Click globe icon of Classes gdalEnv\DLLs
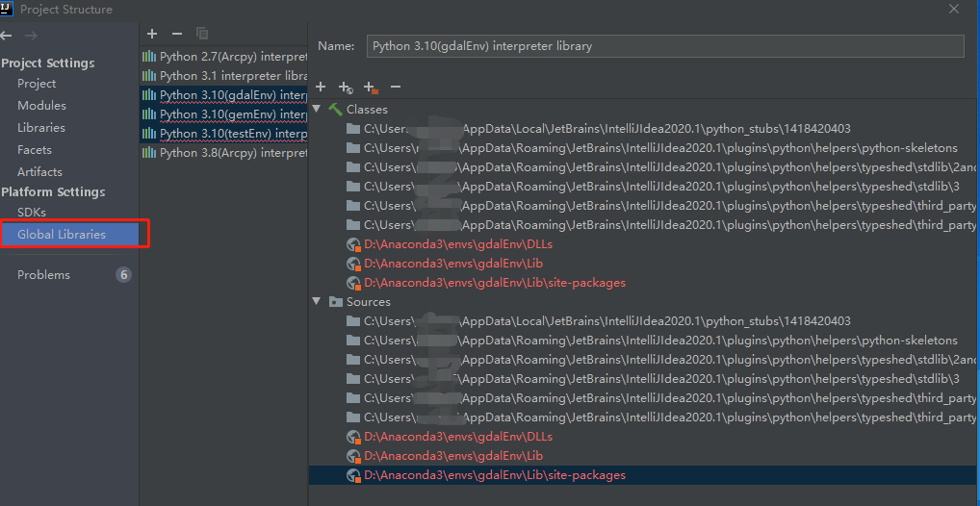Viewport: 980px width, 506px height. tap(354, 244)
